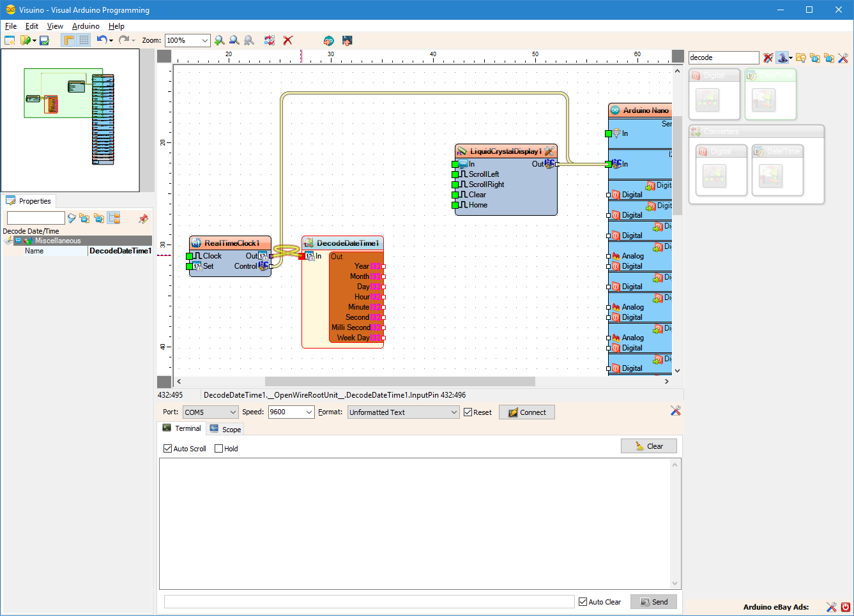Open the Edit menu
The width and height of the screenshot is (854, 616).
[32, 26]
